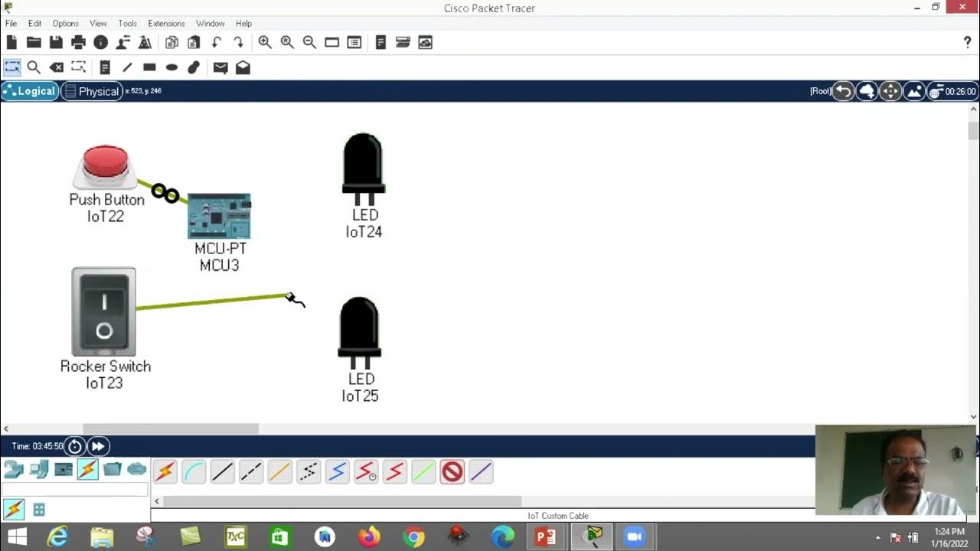Select Connections lightning category icon
Viewport: 980px width, 551px height.
point(87,469)
